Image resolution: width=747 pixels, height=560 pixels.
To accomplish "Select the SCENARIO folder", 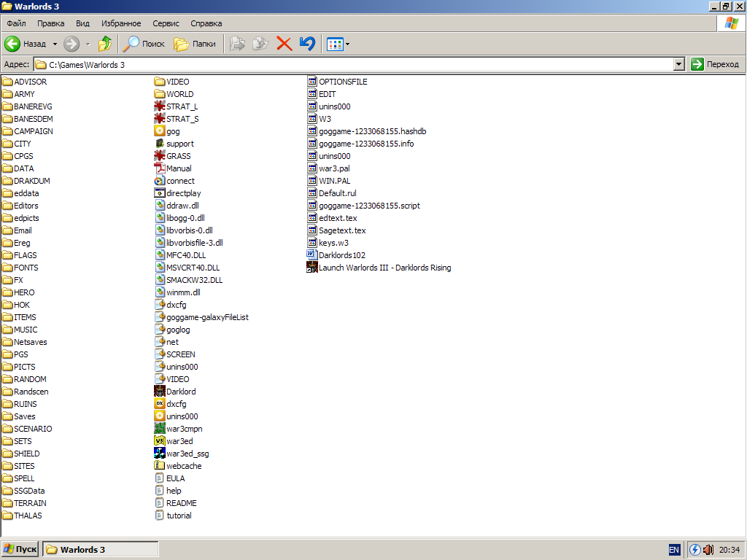I will point(27,428).
